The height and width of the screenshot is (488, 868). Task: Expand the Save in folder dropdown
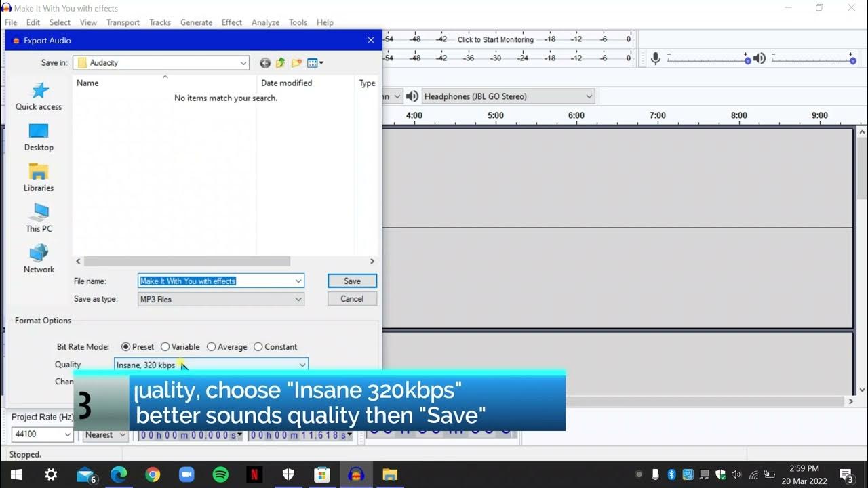[243, 63]
